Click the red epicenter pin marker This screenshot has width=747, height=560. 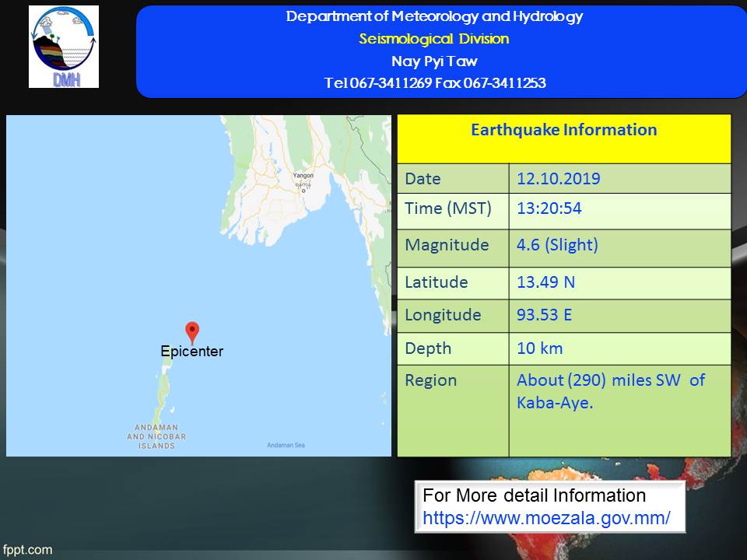tap(192, 333)
